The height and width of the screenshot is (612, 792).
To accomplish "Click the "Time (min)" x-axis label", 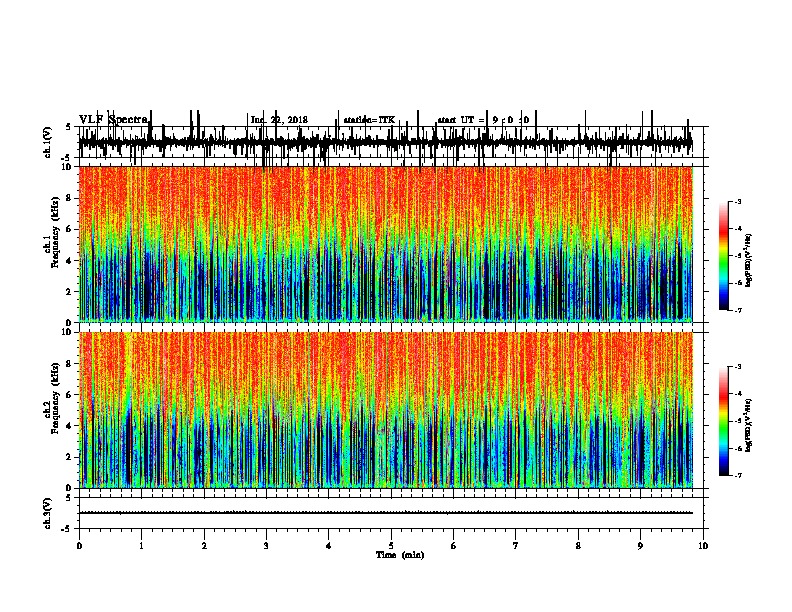I will pyautogui.click(x=400, y=555).
